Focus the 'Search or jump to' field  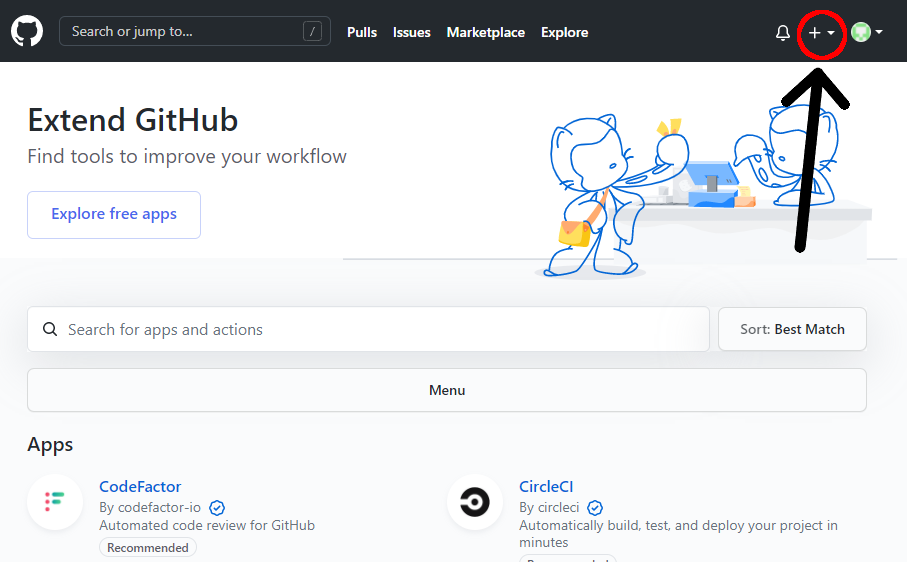click(194, 31)
